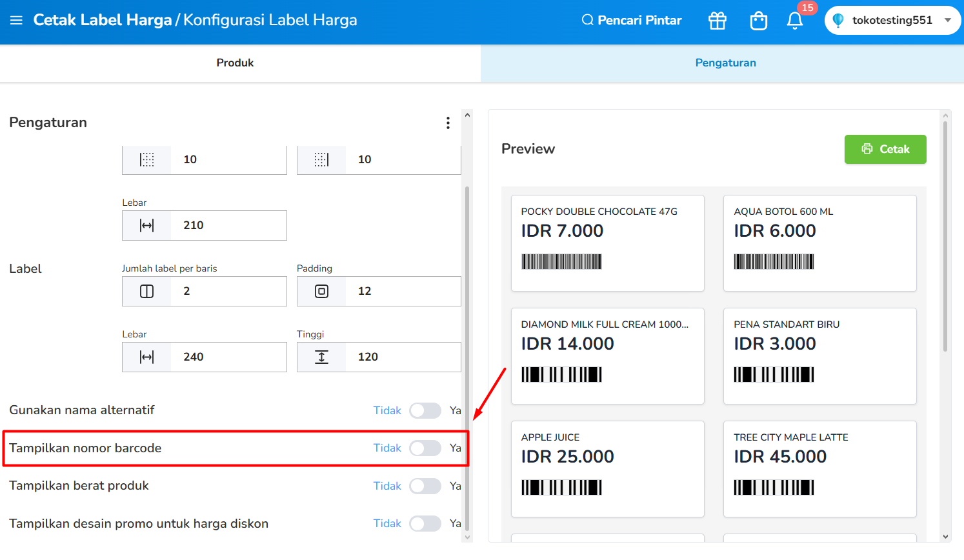This screenshot has width=964, height=560.
Task: Click the Tidak label for Tampilkan desain promo
Action: pos(387,523)
